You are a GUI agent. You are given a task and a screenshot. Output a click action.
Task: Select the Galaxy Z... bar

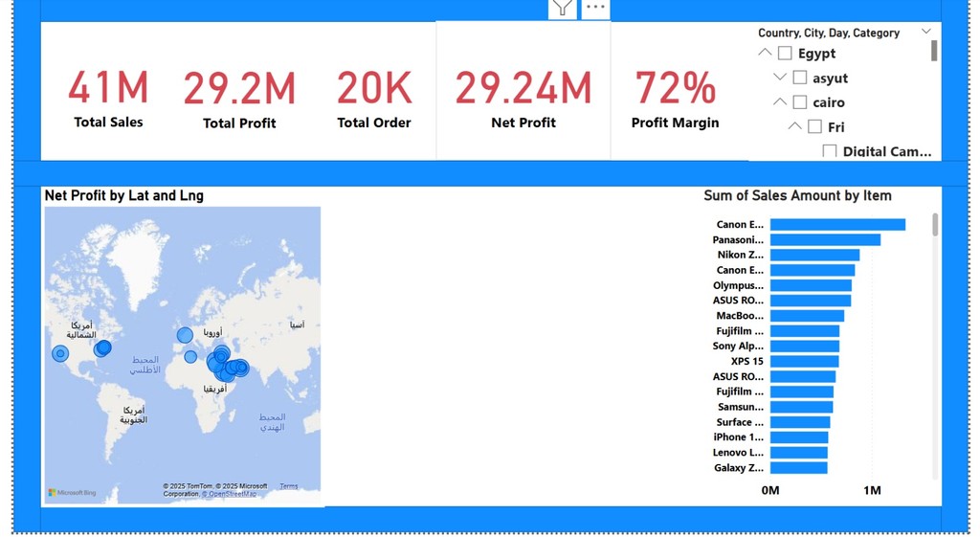[x=799, y=468]
